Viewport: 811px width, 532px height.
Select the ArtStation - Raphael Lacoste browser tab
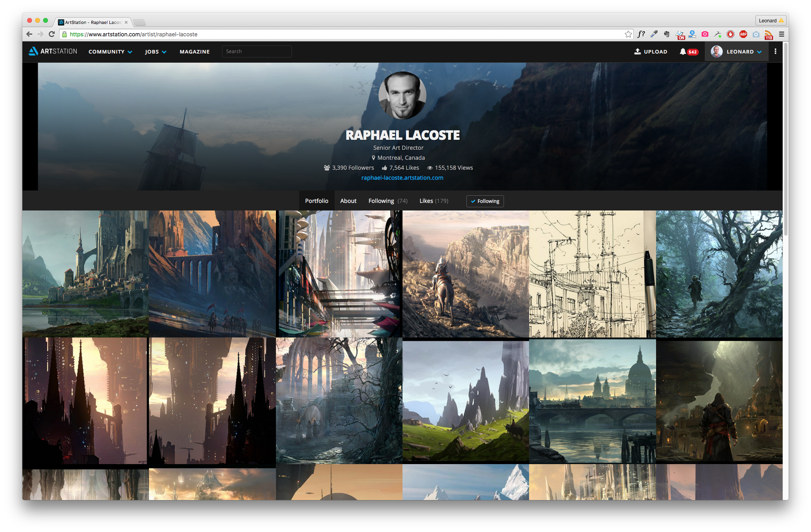click(x=93, y=22)
